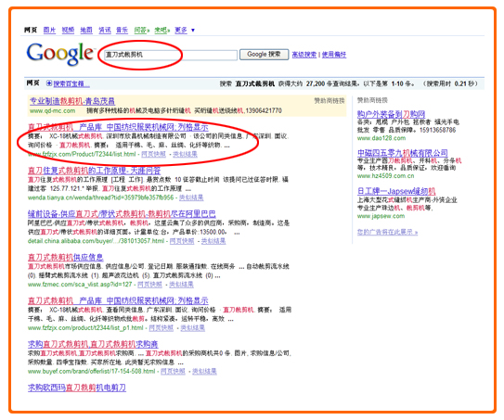Viewport: 504px width, 420px height.
Task: Open the Alibaba 缝前设备 result link
Action: click(122, 213)
